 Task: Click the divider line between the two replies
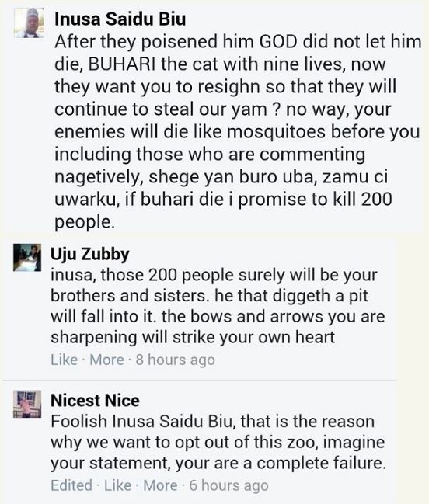click(x=200, y=381)
